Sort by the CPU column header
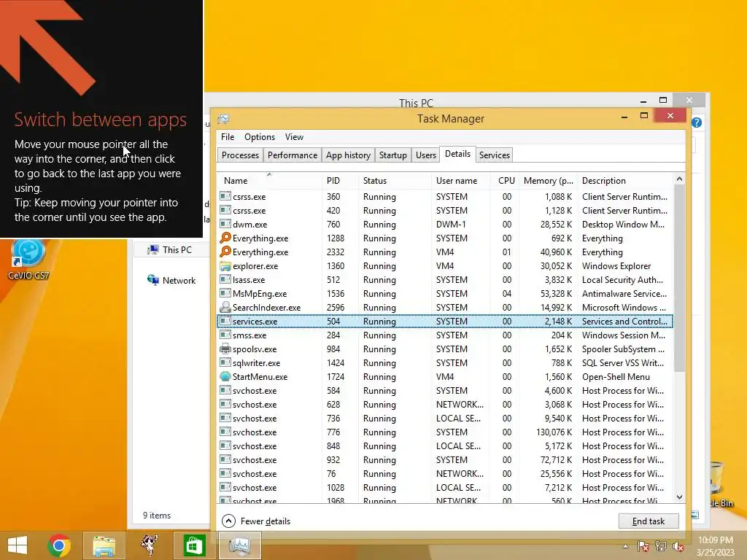Image resolution: width=747 pixels, height=560 pixels. coord(505,181)
